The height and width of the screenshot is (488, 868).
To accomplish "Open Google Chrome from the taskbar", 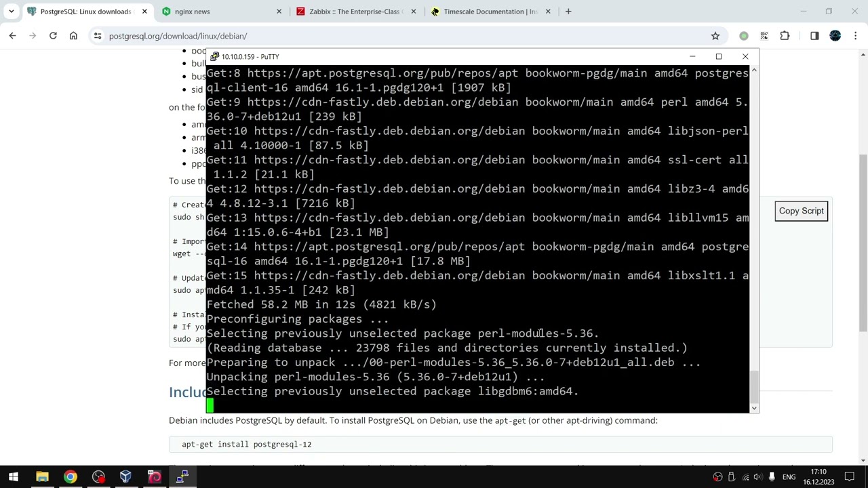I will (x=70, y=476).
